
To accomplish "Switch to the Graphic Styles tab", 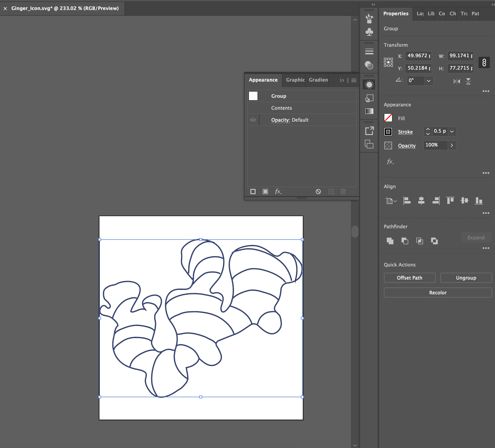I will [x=295, y=80].
